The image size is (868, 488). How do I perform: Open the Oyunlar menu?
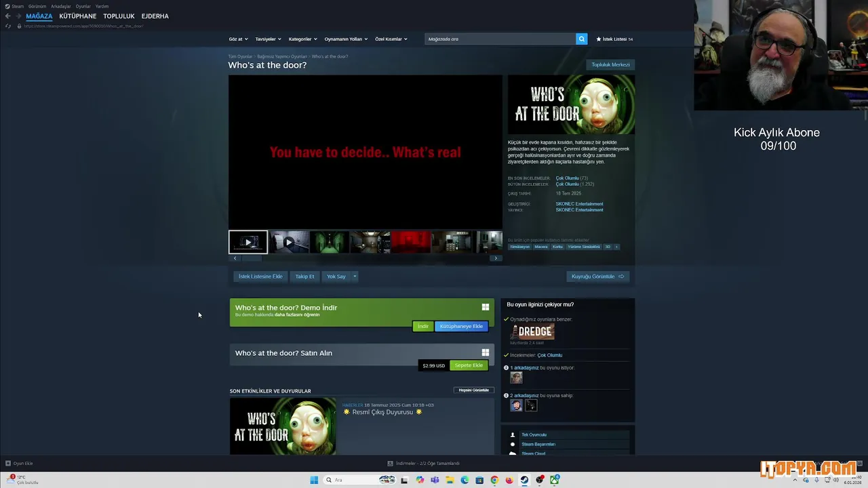pyautogui.click(x=83, y=6)
